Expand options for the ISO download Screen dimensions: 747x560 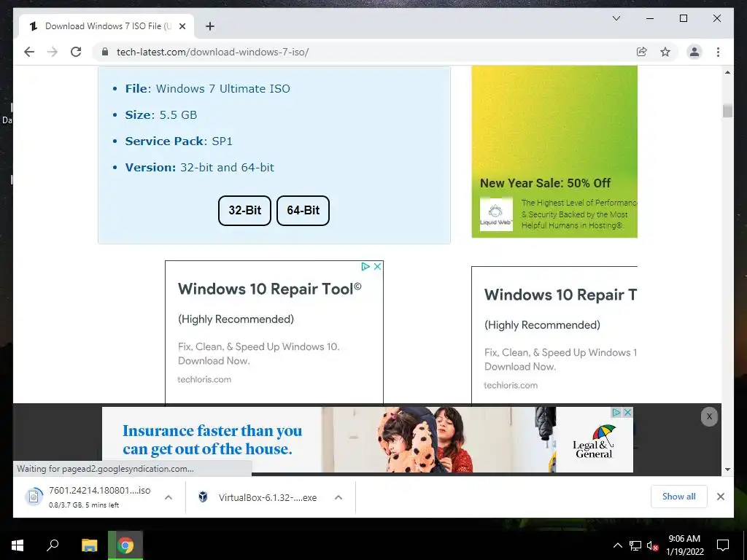169,497
